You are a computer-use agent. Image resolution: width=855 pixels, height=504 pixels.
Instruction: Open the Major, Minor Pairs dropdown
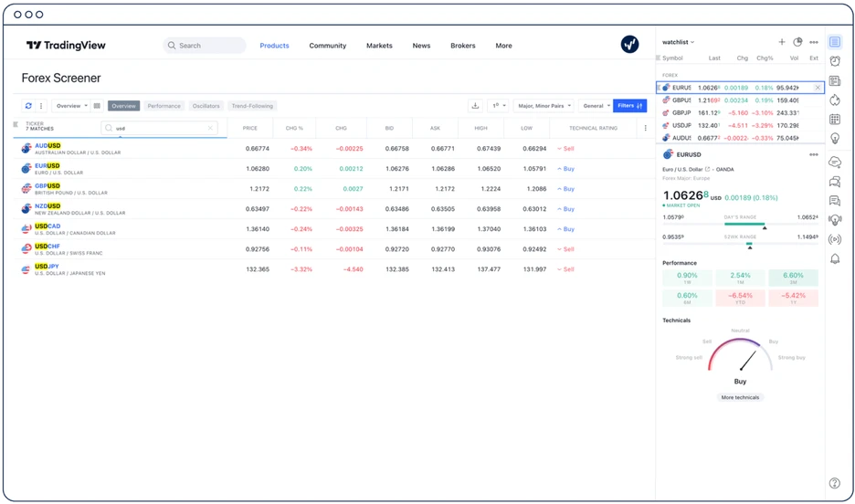click(x=544, y=106)
